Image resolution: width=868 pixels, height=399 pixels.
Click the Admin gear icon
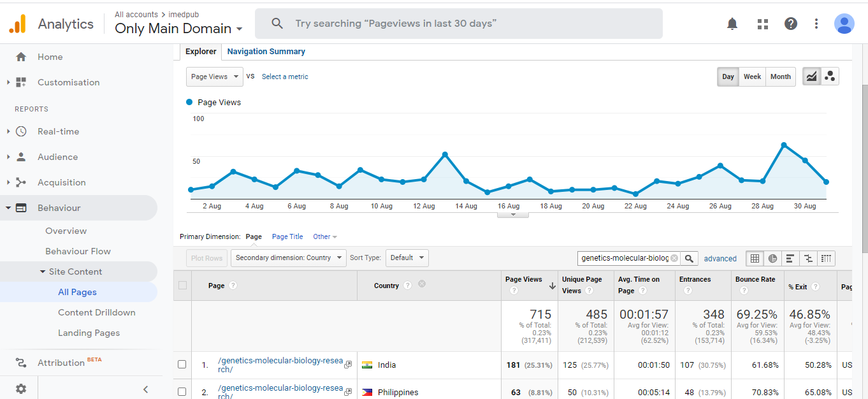[21, 389]
